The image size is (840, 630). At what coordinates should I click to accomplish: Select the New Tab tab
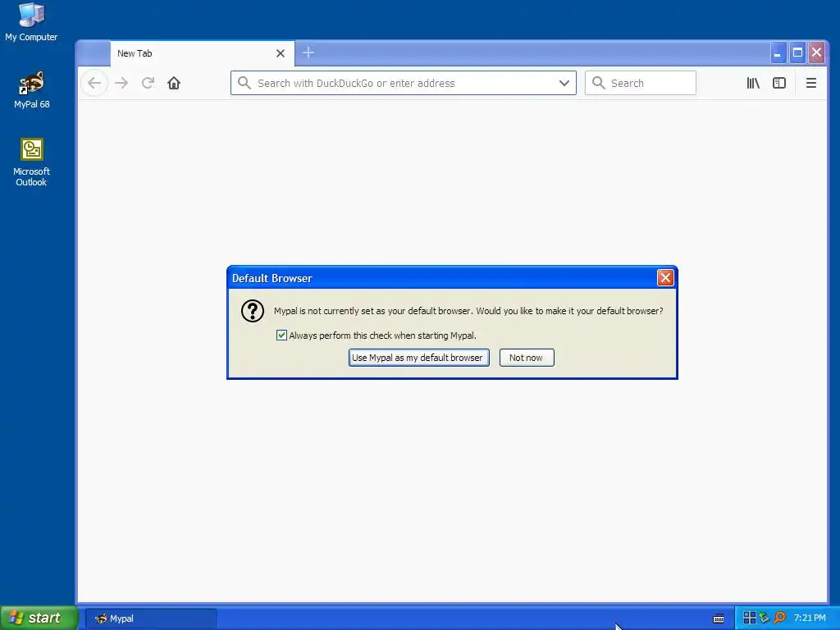pos(203,53)
